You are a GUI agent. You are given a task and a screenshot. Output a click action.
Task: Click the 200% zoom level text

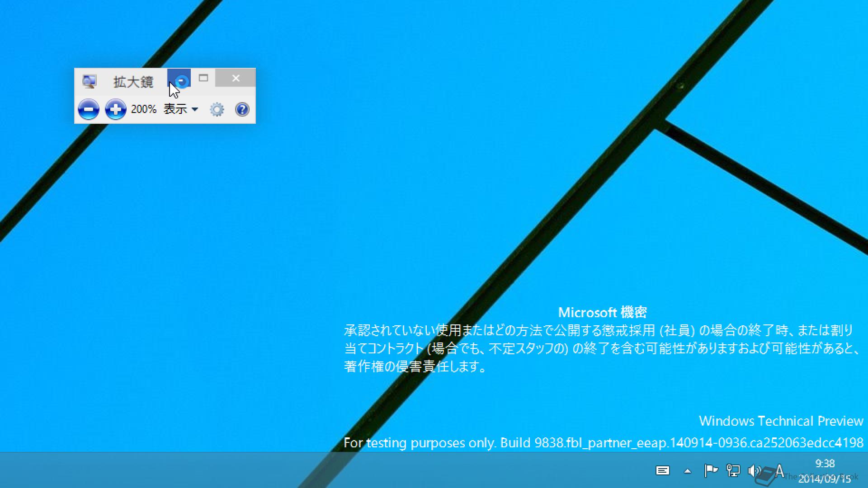coord(144,109)
